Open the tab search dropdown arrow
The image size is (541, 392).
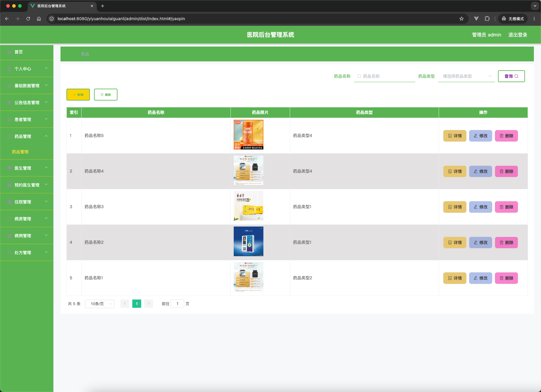click(x=535, y=6)
